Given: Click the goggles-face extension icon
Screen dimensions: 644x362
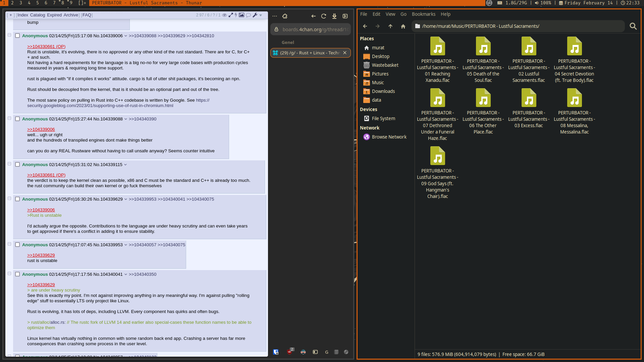Looking at the screenshot, I should point(303,352).
